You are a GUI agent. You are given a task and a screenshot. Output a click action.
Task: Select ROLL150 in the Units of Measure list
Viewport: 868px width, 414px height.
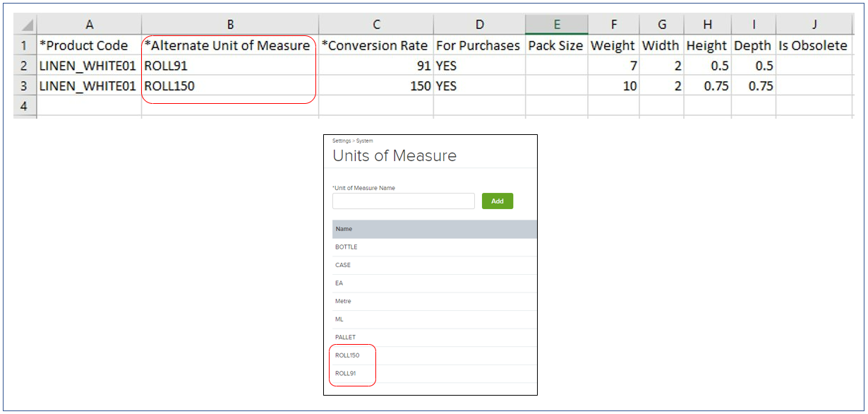coord(435,355)
